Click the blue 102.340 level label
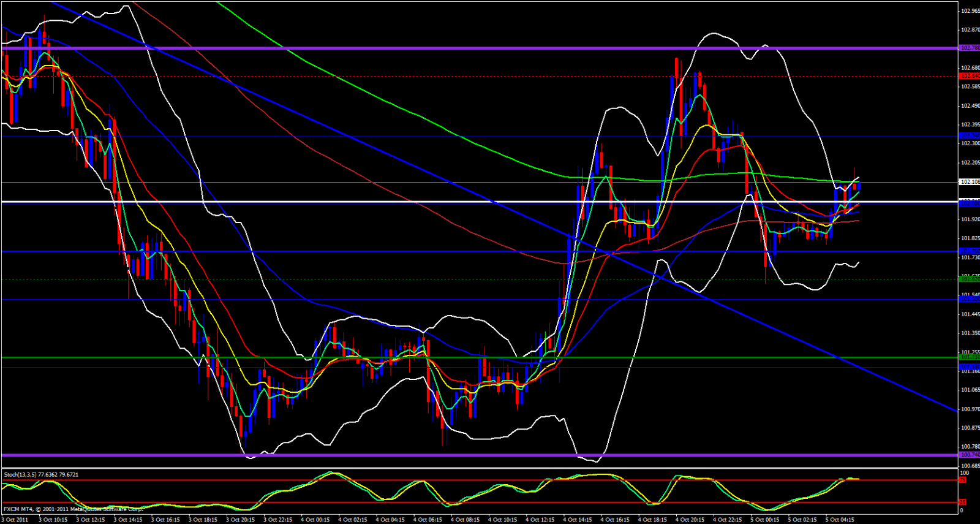The width and height of the screenshot is (980, 524). [x=968, y=136]
